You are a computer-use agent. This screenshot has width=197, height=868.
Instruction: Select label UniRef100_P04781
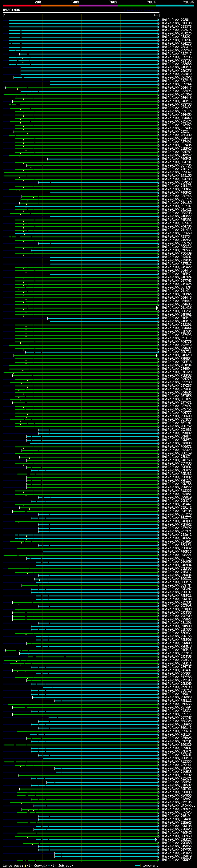[177, 162]
